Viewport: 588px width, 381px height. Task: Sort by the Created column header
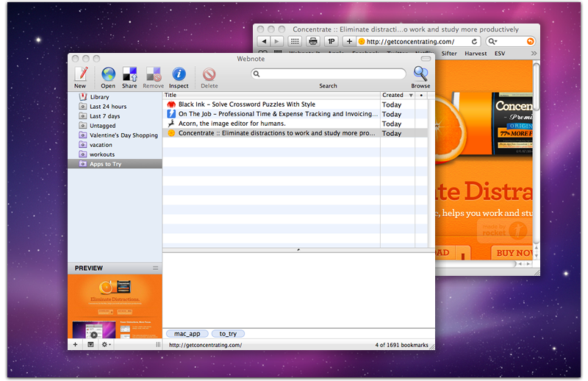click(398, 96)
